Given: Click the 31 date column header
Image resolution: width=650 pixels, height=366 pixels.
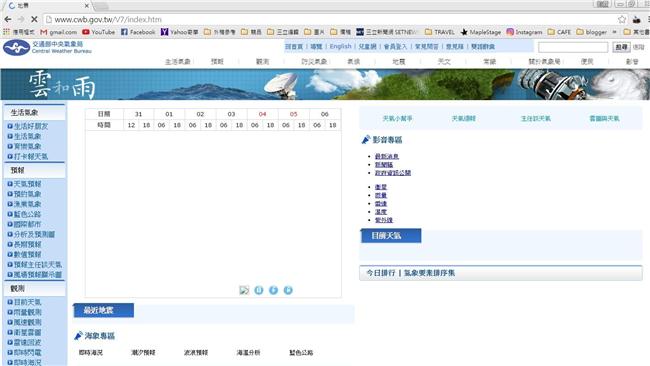Looking at the screenshot, I should pos(138,114).
